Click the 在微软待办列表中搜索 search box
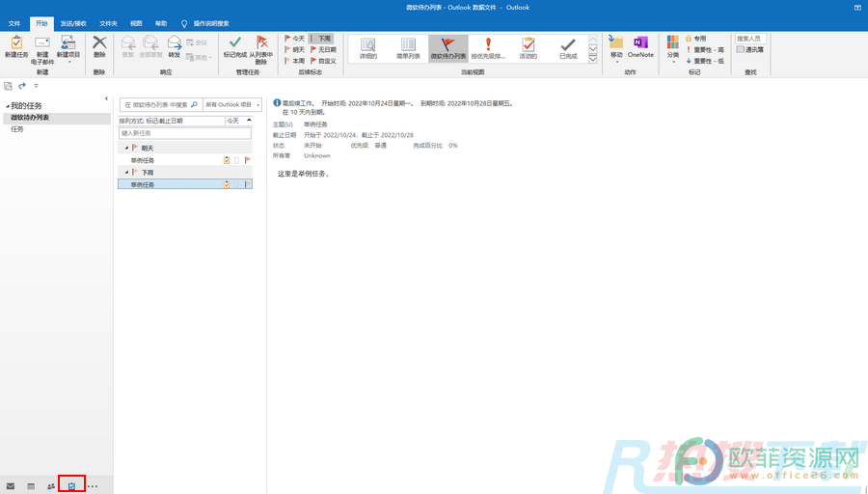The width and height of the screenshot is (868, 494). 160,104
